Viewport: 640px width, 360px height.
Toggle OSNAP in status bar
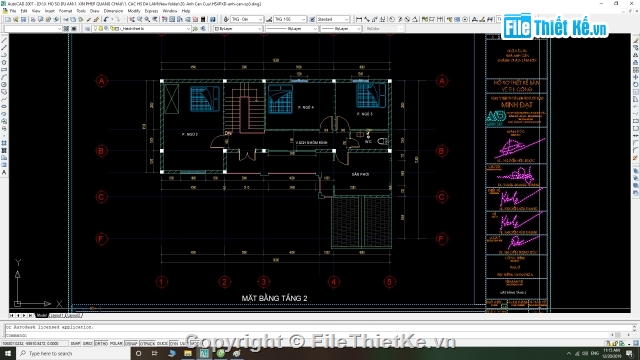[131, 343]
